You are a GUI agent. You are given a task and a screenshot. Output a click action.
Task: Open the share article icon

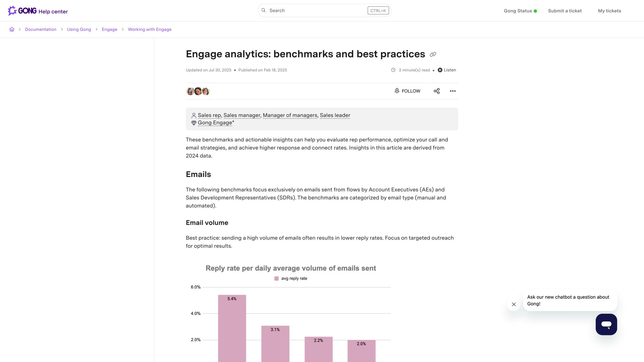pos(437,91)
